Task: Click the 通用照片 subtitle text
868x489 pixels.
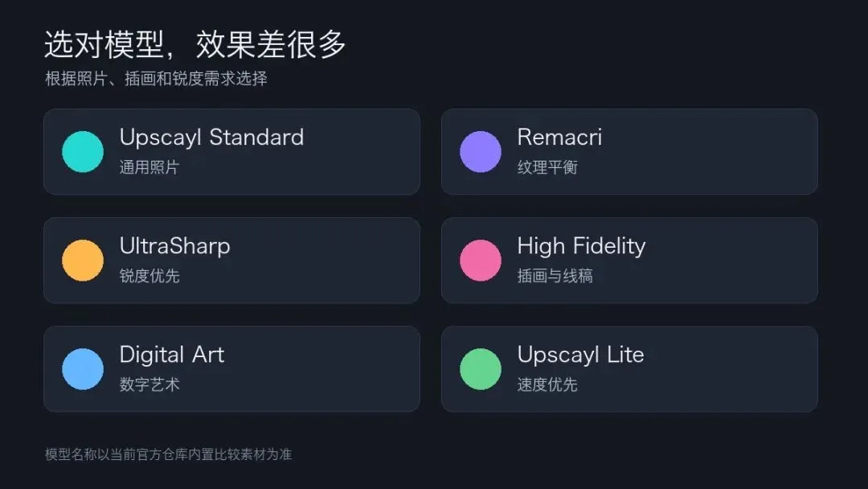Action: point(149,167)
